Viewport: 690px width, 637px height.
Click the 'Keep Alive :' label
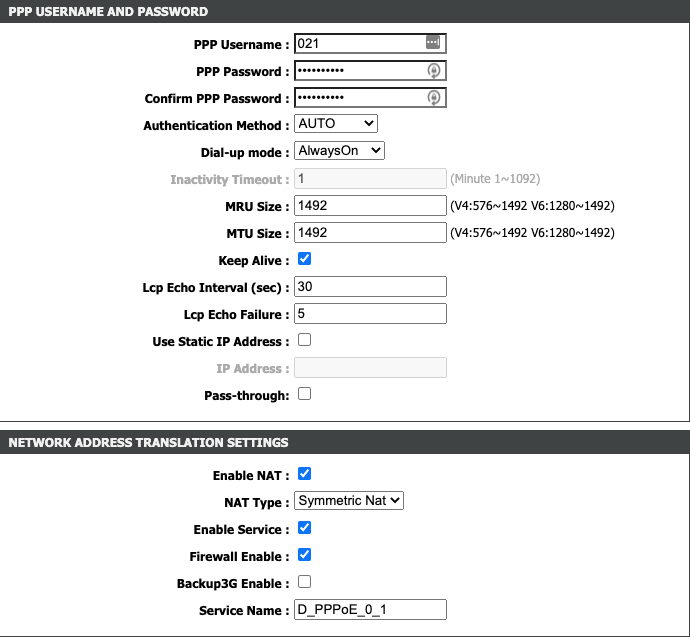(253, 260)
